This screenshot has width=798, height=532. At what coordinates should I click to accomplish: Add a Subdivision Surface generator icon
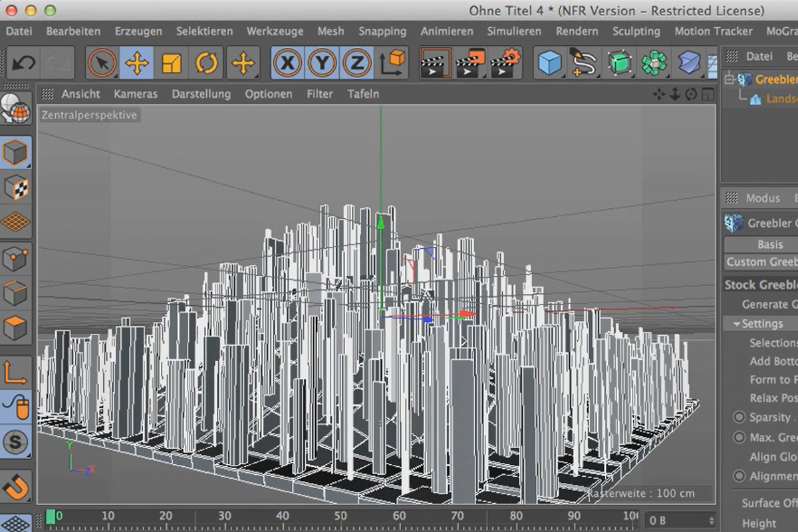tap(619, 64)
